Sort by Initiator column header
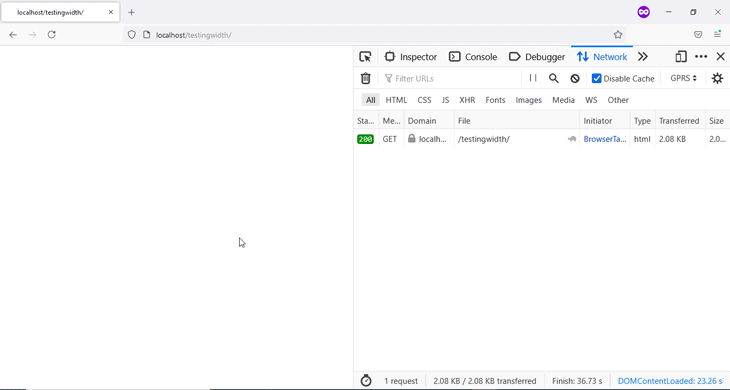Image resolution: width=730 pixels, height=390 pixels. [x=605, y=121]
